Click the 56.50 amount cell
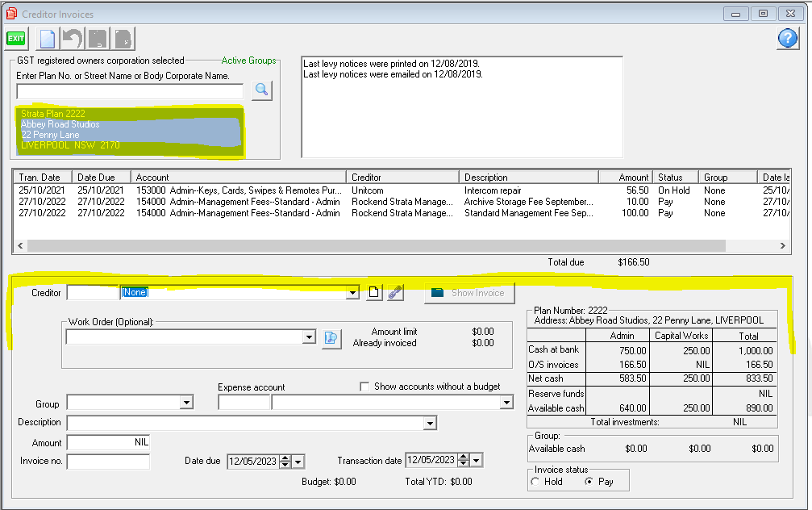The height and width of the screenshot is (510, 812). 638,190
